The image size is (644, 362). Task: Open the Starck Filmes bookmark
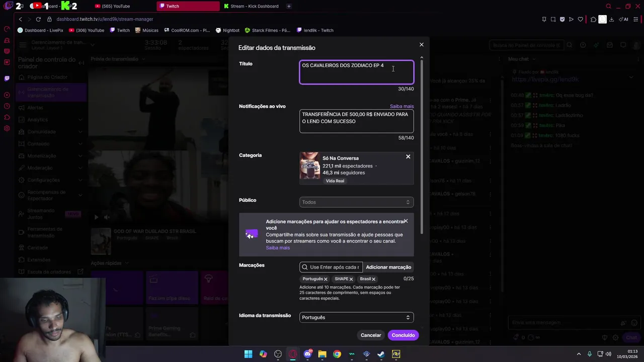pyautogui.click(x=267, y=30)
